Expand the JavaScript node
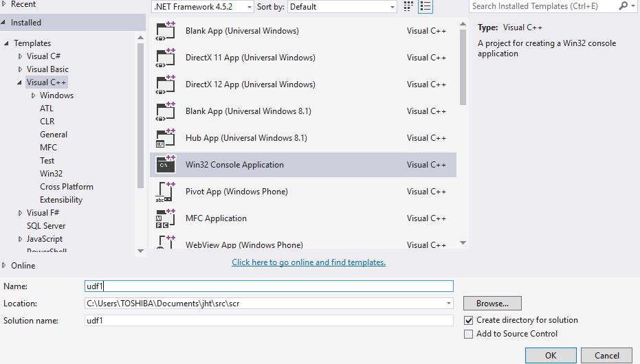This screenshot has width=640, height=364. (20, 239)
